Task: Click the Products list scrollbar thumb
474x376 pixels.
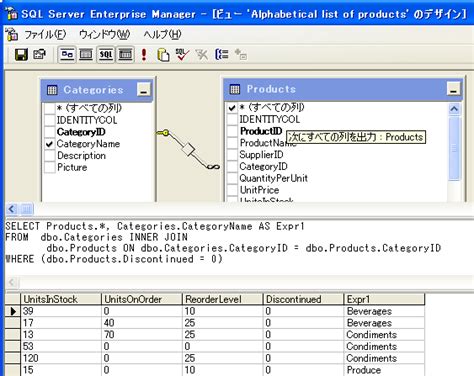Action: coord(454,148)
